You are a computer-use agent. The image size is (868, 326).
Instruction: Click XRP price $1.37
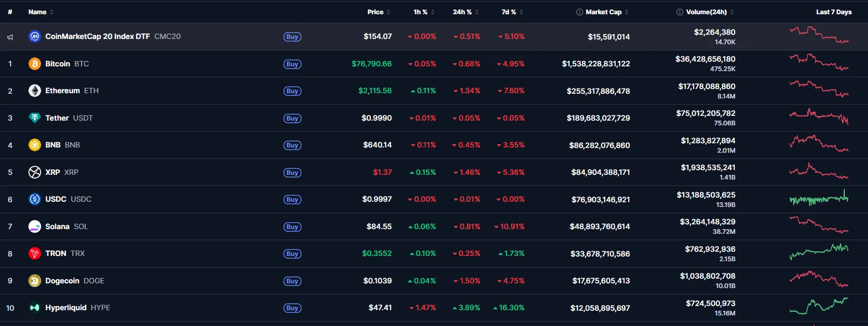[382, 172]
